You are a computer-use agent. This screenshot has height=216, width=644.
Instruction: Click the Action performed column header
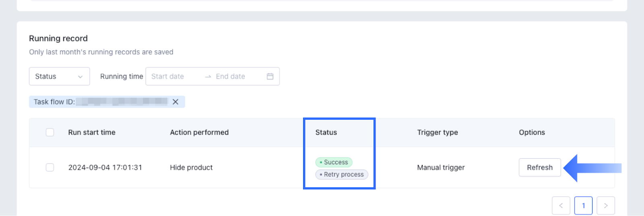click(199, 132)
